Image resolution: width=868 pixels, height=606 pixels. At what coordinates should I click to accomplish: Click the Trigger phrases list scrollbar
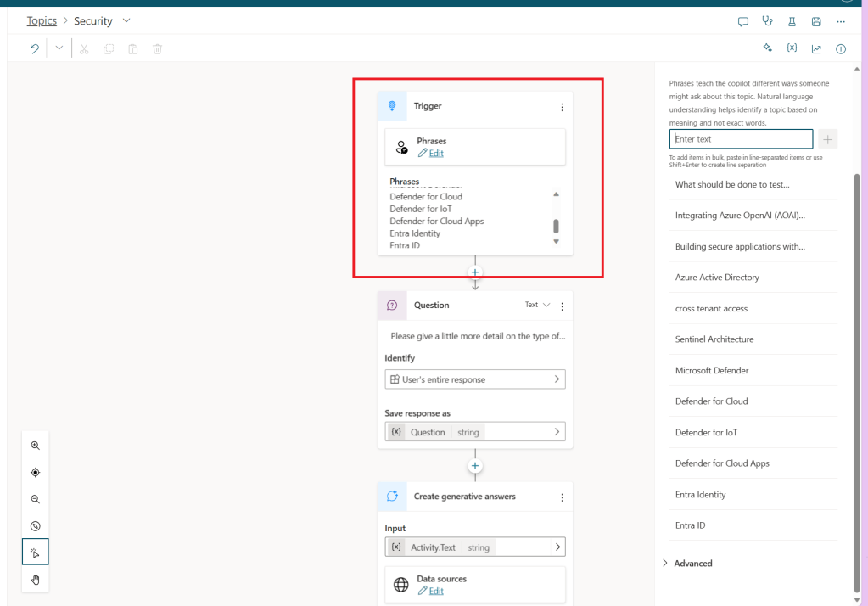click(x=556, y=226)
